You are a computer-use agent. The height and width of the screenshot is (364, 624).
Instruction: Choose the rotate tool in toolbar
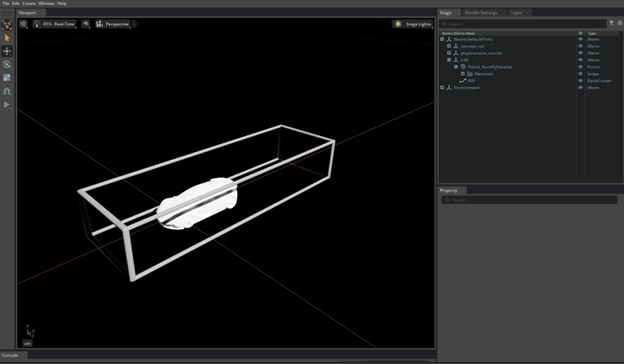coord(7,64)
